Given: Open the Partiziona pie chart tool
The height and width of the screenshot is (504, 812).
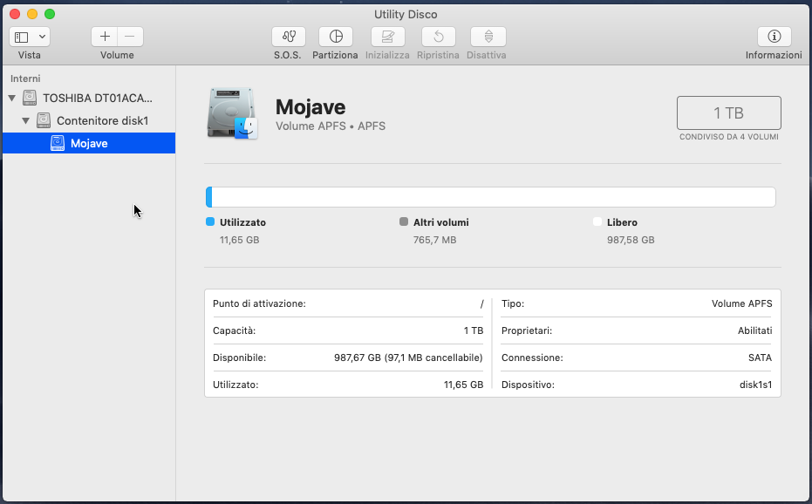Looking at the screenshot, I should click(336, 37).
